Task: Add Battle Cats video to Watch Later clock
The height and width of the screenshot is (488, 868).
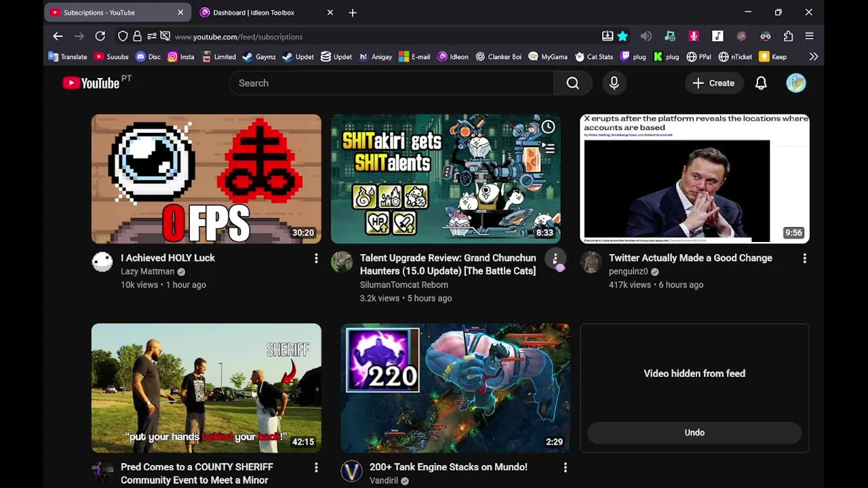Action: tap(548, 127)
